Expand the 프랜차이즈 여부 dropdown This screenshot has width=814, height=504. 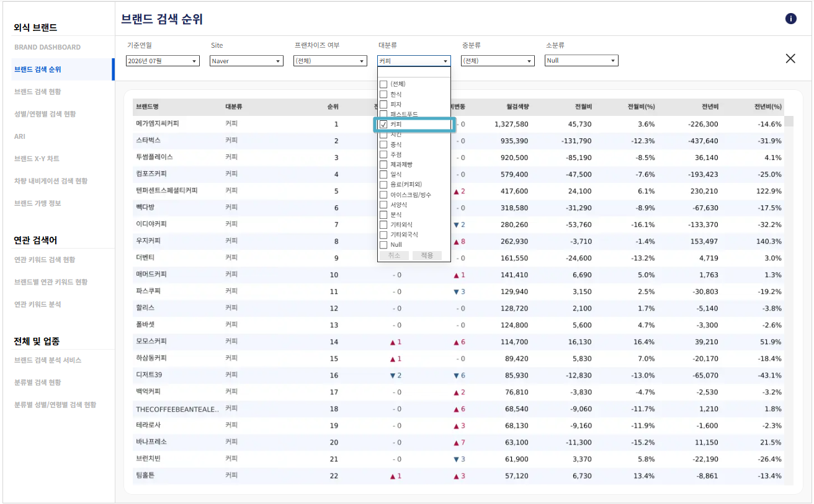330,61
